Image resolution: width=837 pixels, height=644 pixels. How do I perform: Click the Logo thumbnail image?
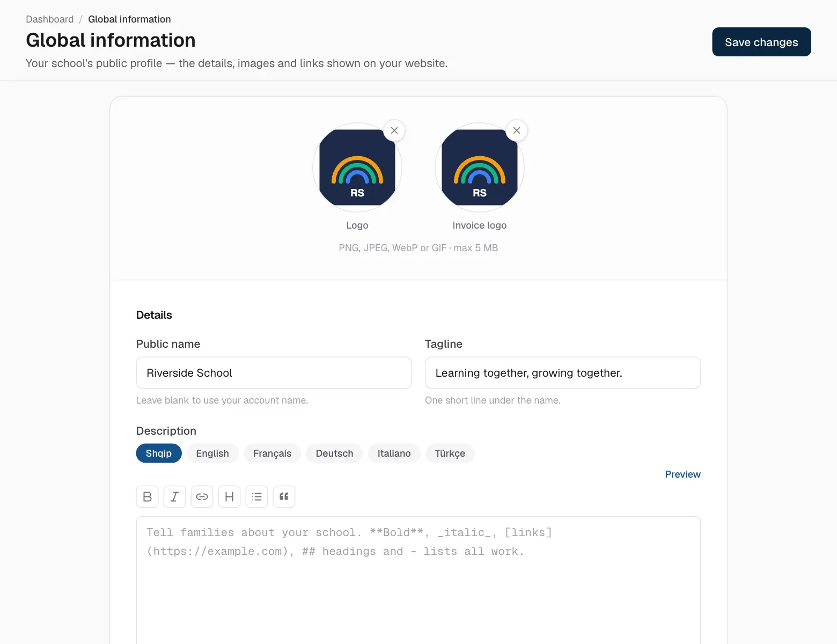coord(357,167)
